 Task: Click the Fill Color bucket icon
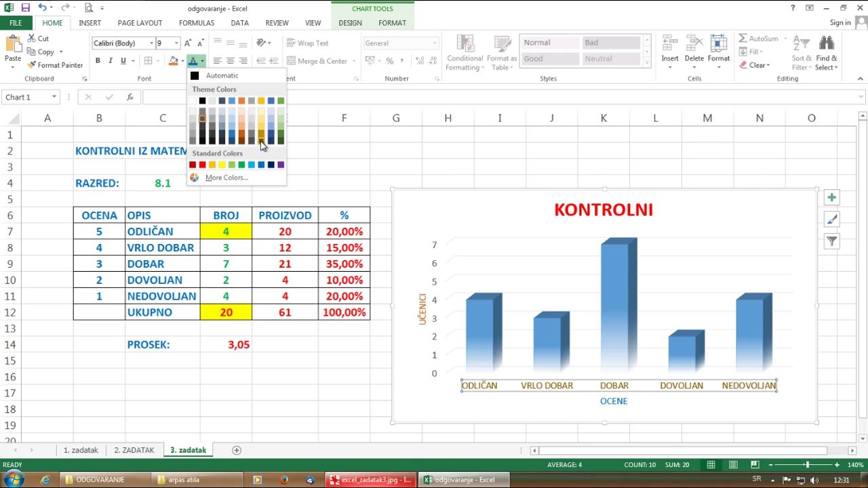[173, 61]
